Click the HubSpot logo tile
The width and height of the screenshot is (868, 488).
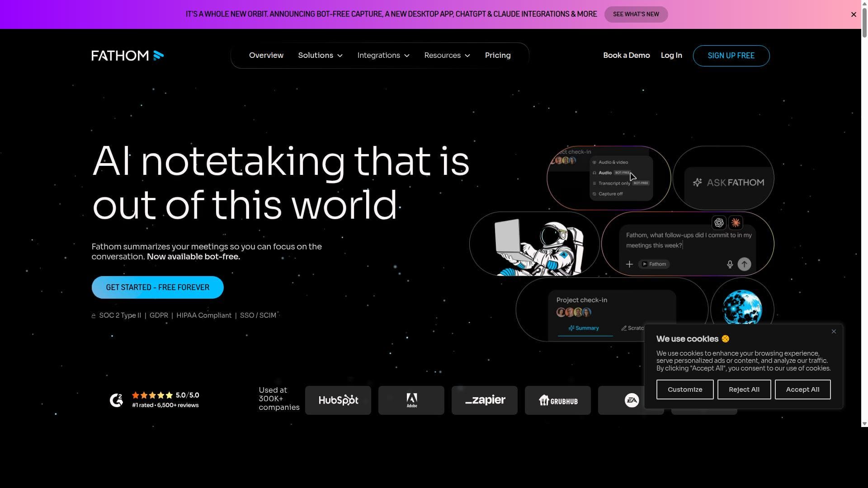(338, 400)
